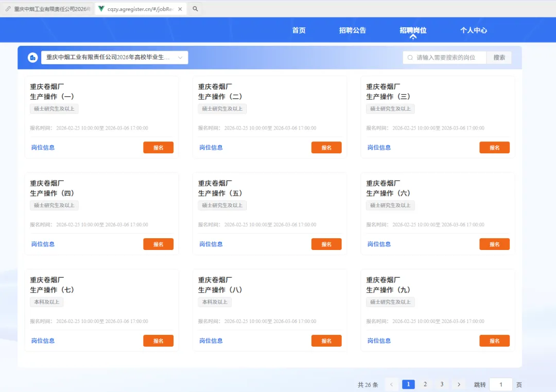
Task: Open the 招聘公告 navigation item
Action: (x=353, y=30)
